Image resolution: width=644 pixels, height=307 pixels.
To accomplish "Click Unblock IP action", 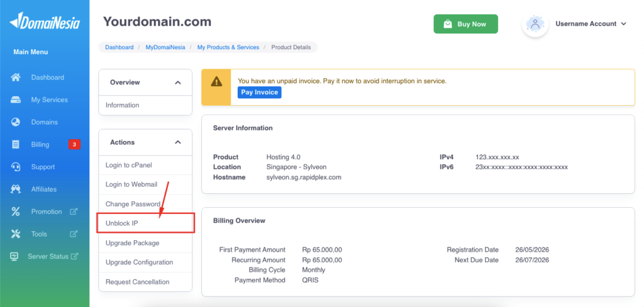I will 145,223.
